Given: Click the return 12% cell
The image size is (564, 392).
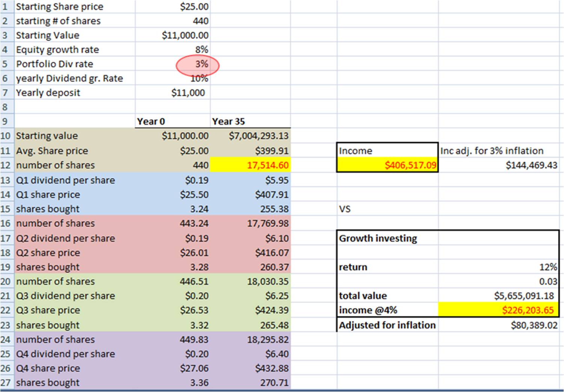Looking at the screenshot, I should tap(499, 267).
